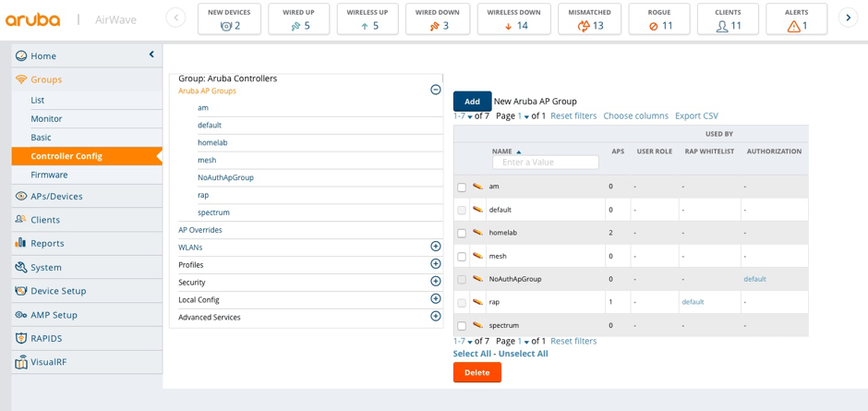The image size is (868, 411).
Task: Tick the mesh group checkbox
Action: (462, 257)
